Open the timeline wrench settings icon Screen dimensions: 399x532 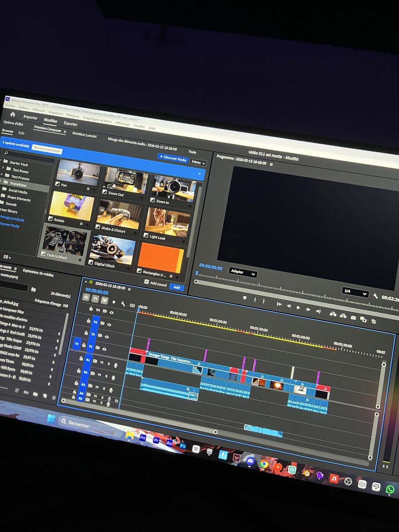[x=123, y=304]
